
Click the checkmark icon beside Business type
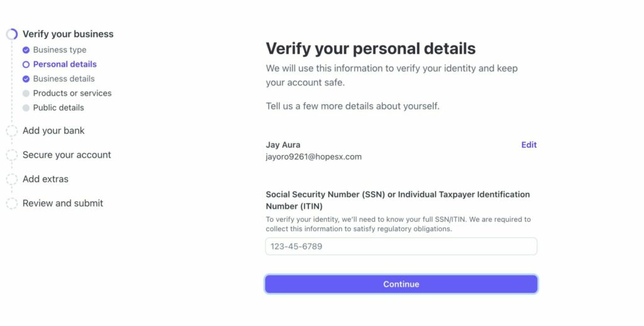(26, 50)
